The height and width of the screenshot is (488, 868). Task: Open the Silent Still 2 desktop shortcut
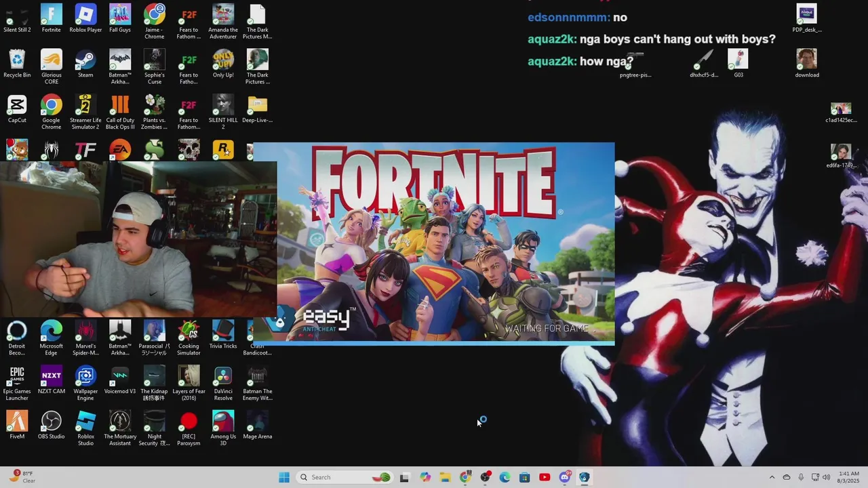pyautogui.click(x=17, y=18)
